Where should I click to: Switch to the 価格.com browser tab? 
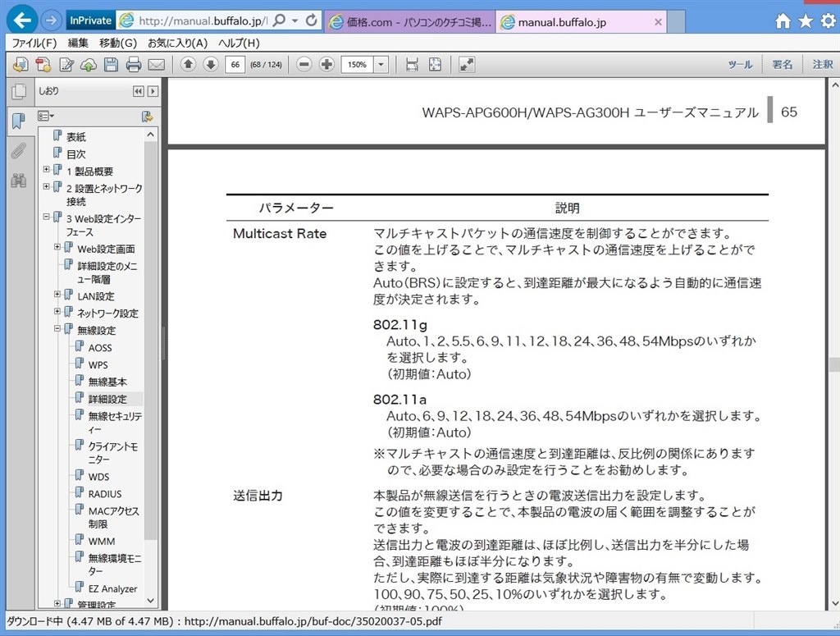410,22
